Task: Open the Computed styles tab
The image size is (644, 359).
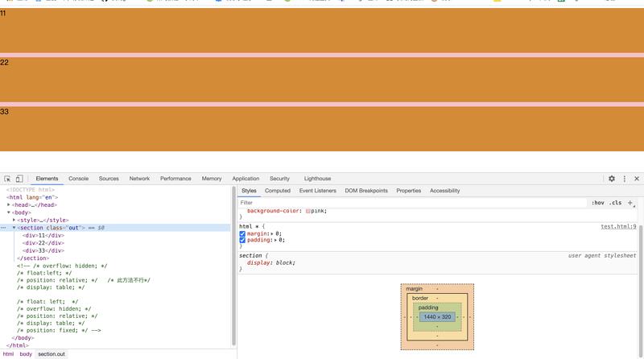Action: coord(277,191)
